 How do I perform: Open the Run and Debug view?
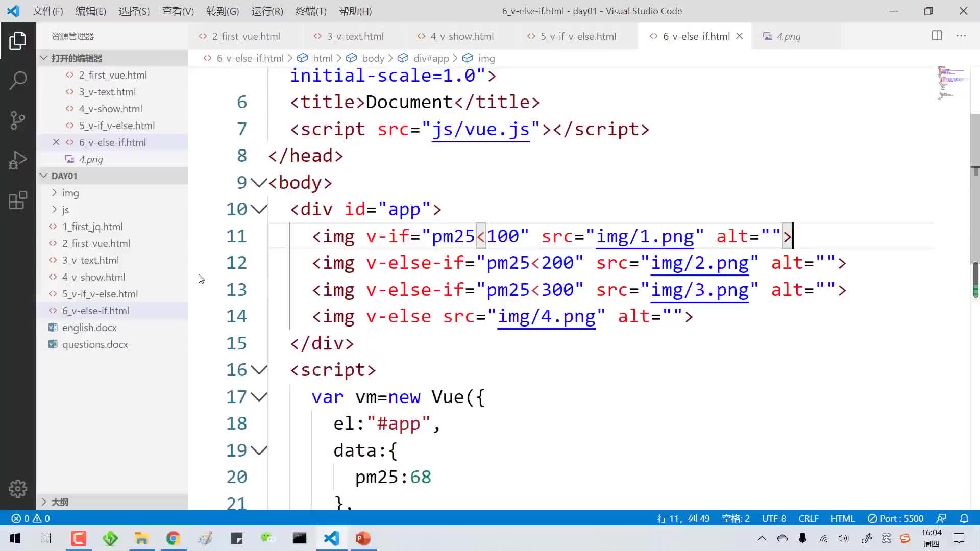pos(18,160)
